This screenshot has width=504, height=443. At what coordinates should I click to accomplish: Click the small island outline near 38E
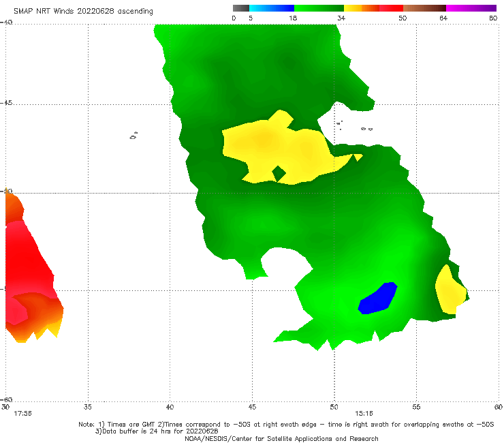(x=133, y=136)
